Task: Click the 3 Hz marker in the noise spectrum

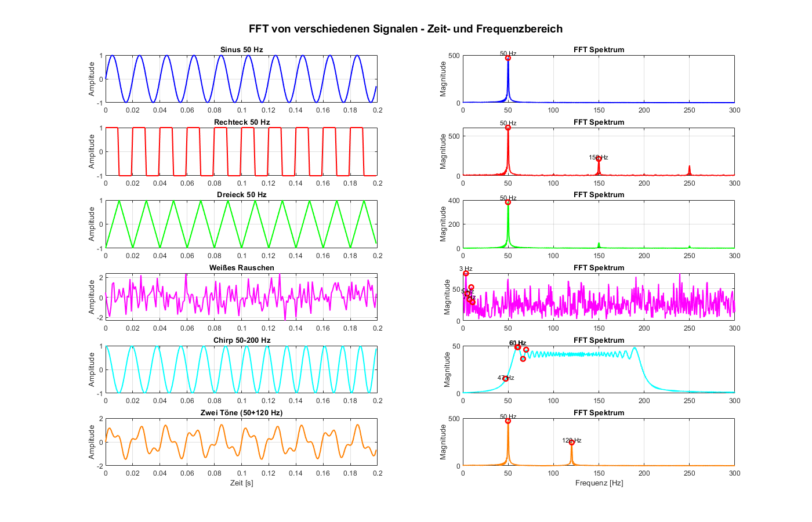Action: (466, 273)
